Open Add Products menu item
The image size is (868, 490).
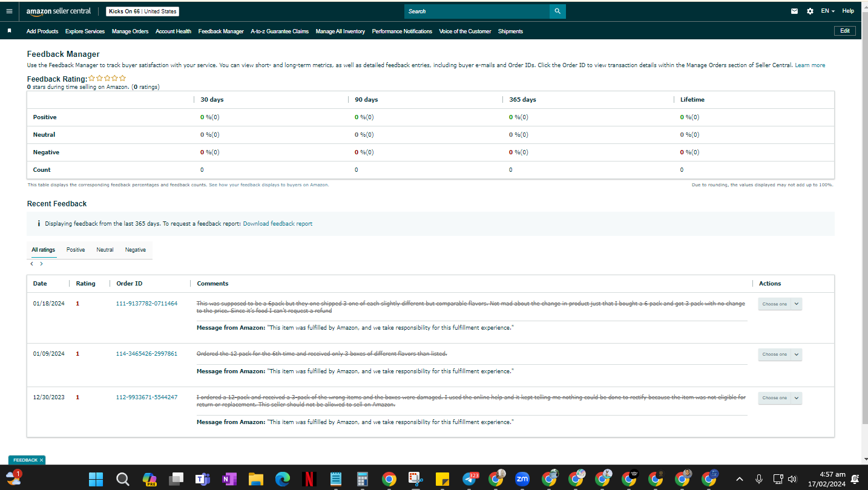click(42, 31)
